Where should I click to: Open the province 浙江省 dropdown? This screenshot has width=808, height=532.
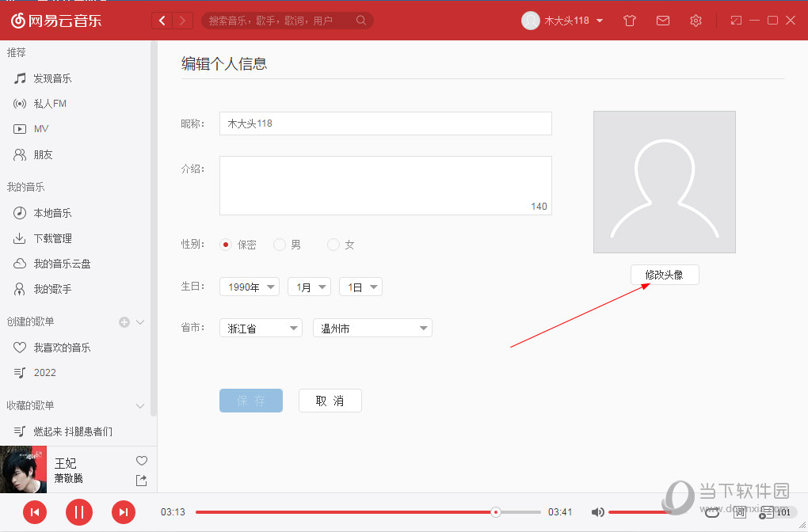click(261, 327)
